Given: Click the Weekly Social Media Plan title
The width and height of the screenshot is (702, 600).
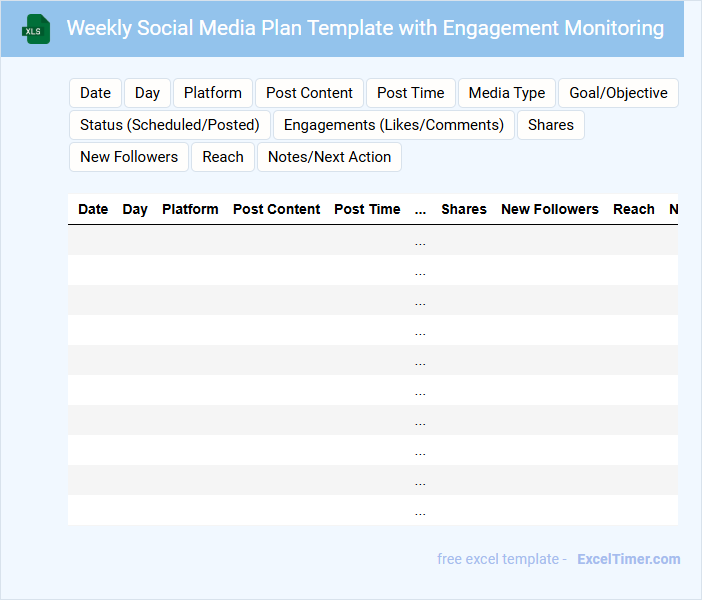Looking at the screenshot, I should click(365, 28).
